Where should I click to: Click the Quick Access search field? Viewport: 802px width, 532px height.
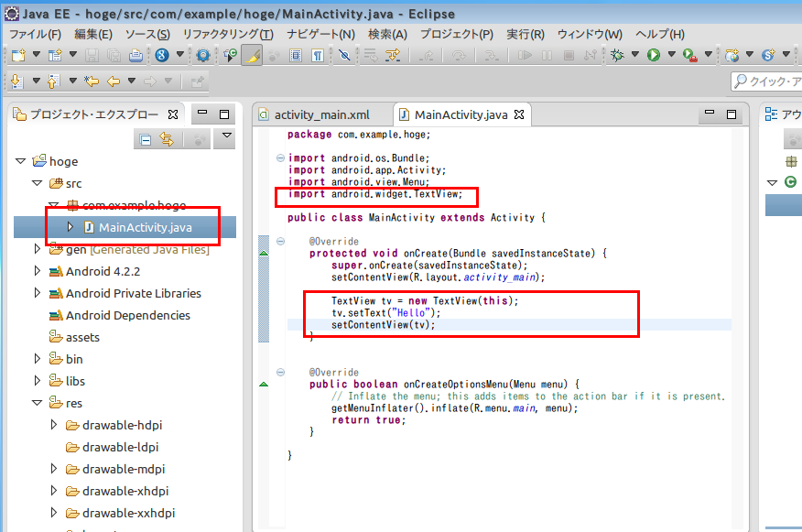tap(766, 81)
